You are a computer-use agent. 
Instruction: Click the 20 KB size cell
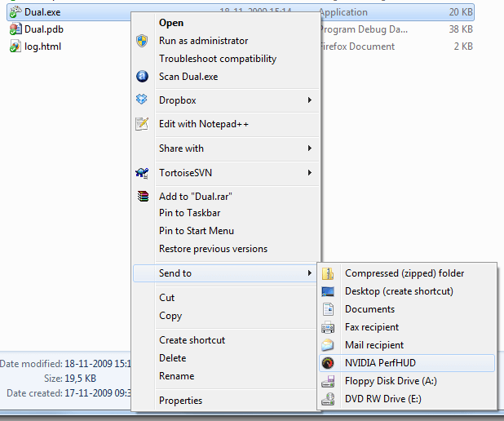point(461,12)
